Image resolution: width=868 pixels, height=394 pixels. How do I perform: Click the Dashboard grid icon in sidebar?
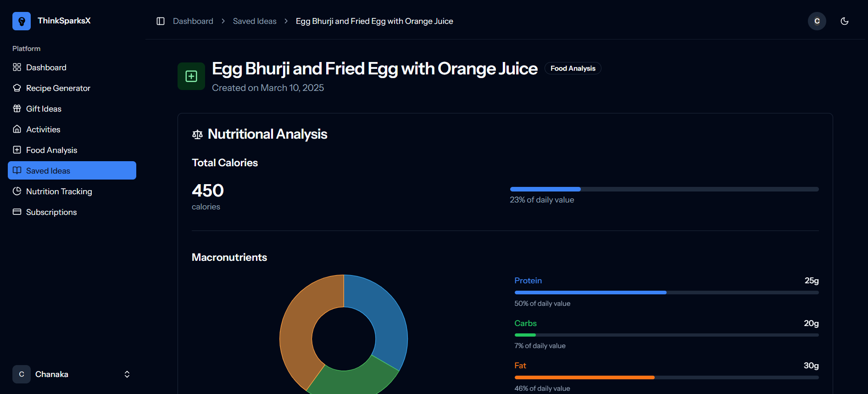click(17, 68)
